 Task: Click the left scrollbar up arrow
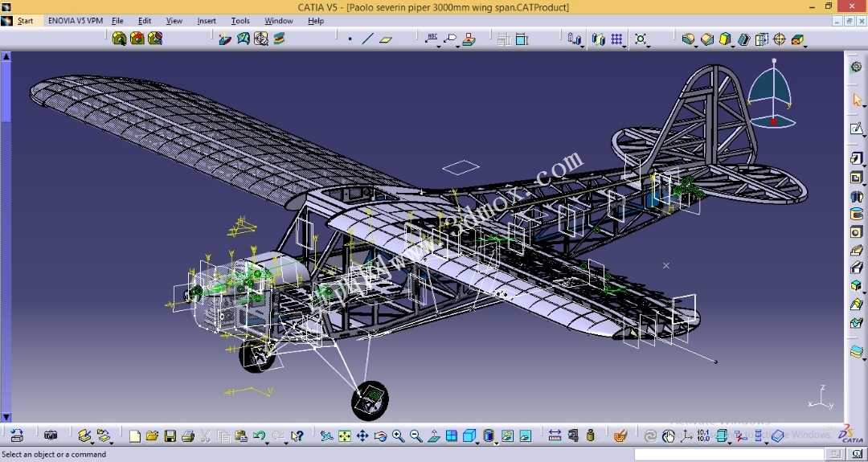click(x=6, y=56)
